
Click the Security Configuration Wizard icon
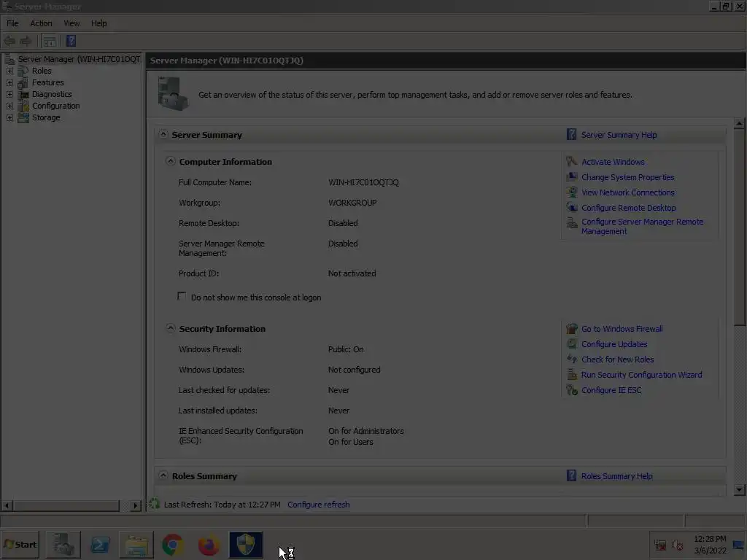(571, 374)
